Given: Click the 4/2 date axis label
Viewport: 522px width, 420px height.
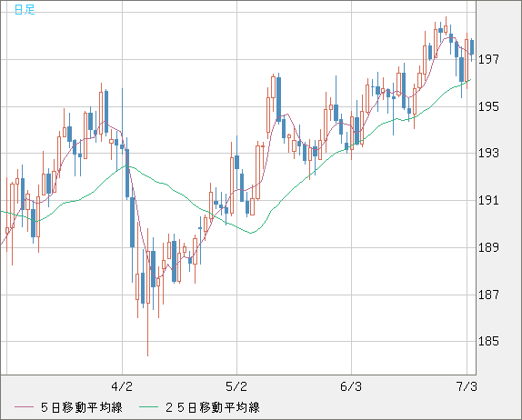Looking at the screenshot, I should [122, 386].
